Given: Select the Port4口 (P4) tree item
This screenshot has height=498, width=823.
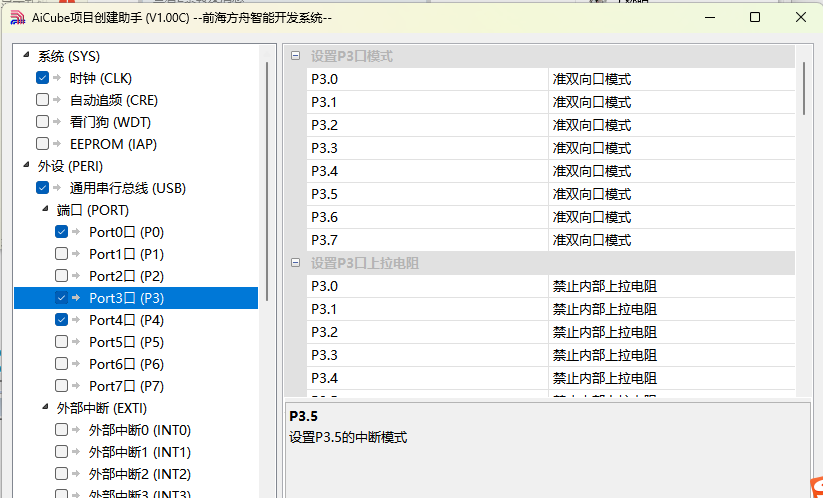Looking at the screenshot, I should pos(126,321).
